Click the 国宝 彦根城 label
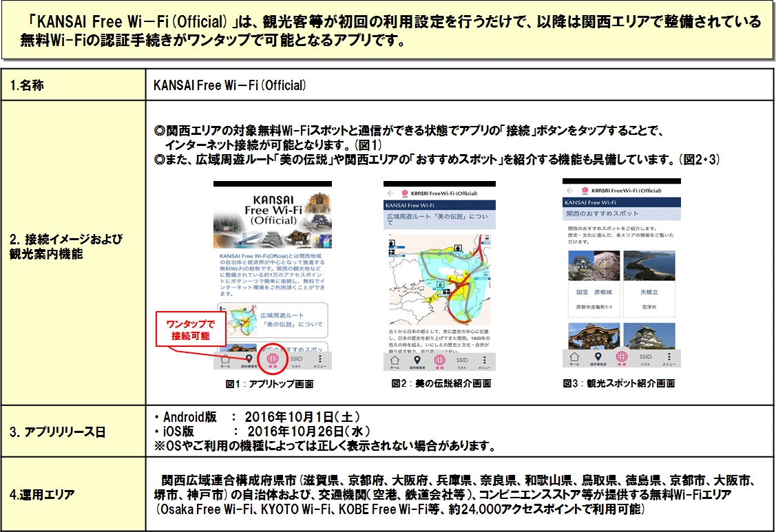 pos(594,292)
